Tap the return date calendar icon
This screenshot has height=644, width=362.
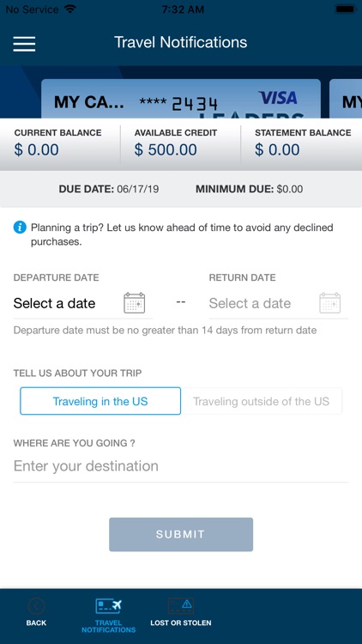(330, 303)
